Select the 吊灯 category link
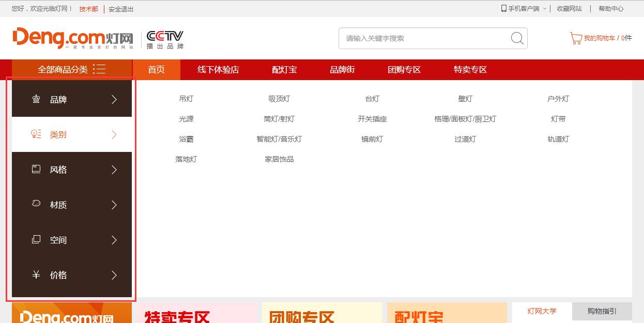The height and width of the screenshot is (323, 644). [186, 99]
